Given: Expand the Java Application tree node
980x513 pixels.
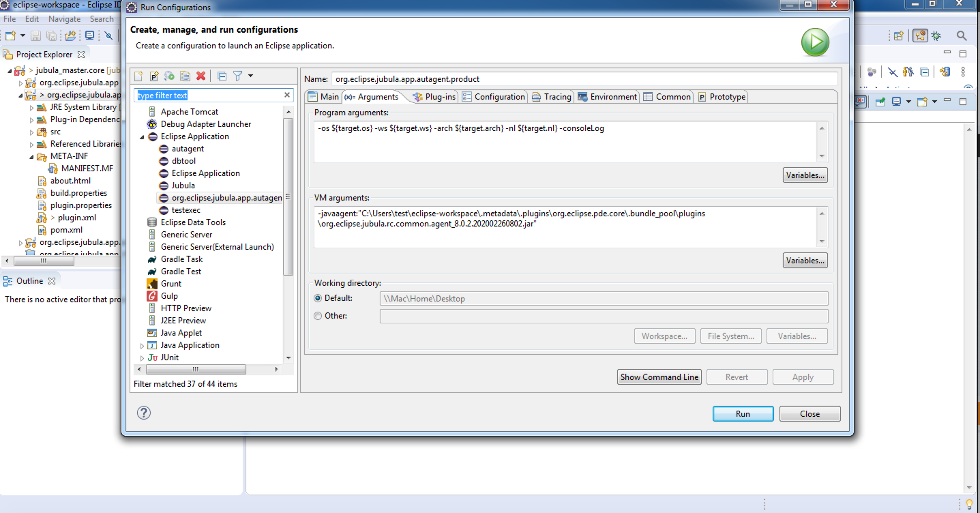Looking at the screenshot, I should [142, 346].
